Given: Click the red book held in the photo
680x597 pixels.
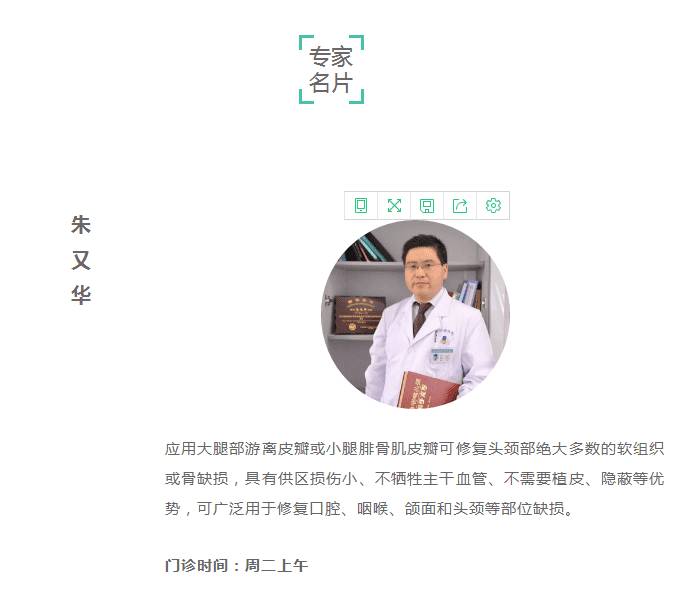Looking at the screenshot, I should tap(427, 390).
